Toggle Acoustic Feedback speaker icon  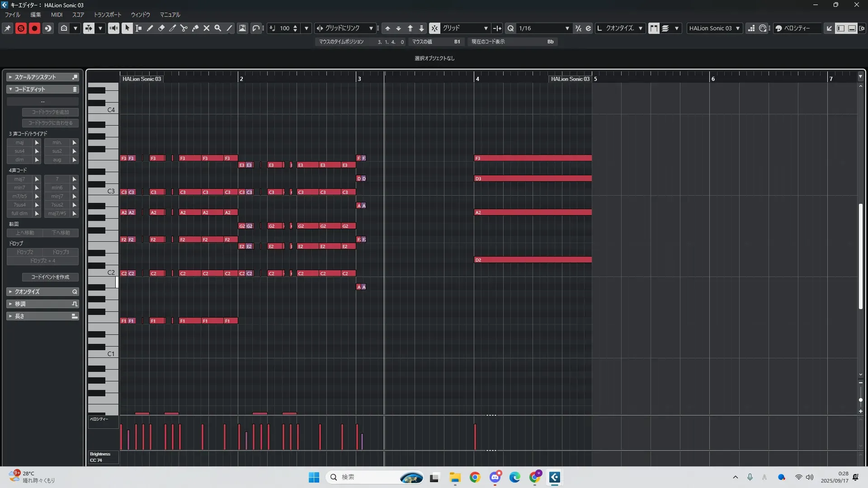coord(113,28)
